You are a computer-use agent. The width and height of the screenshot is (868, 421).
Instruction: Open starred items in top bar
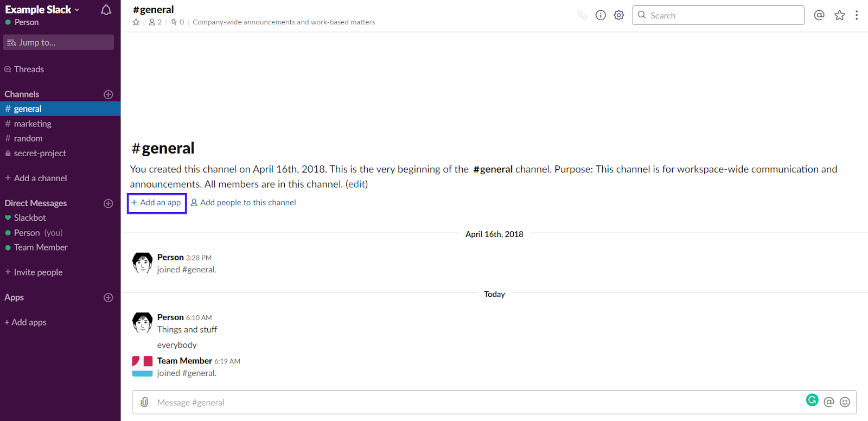840,15
